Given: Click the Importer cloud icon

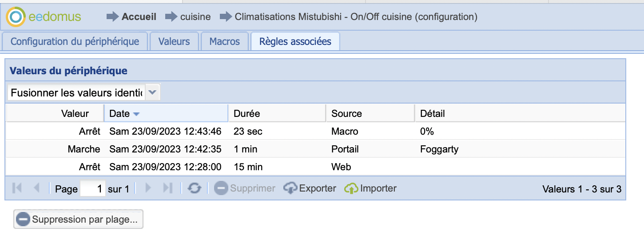Looking at the screenshot, I should coord(351,188).
